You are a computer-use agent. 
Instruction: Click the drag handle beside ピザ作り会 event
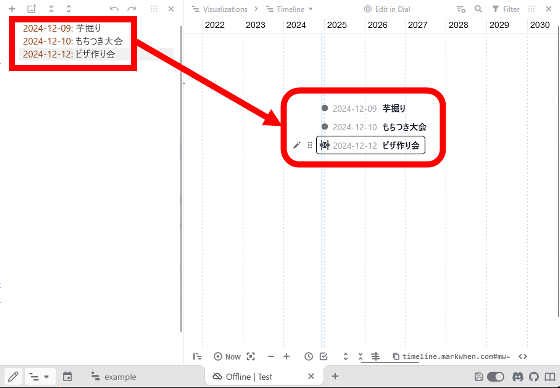tap(310, 145)
